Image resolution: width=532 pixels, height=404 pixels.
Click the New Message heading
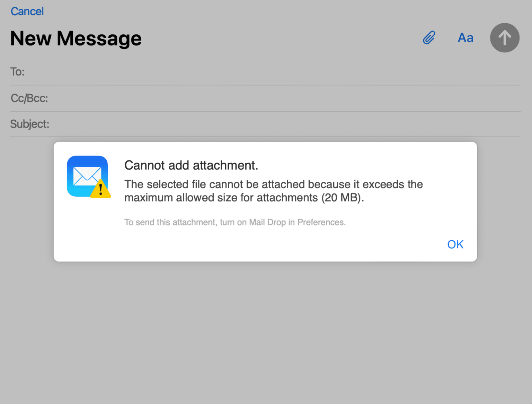pyautogui.click(x=76, y=38)
